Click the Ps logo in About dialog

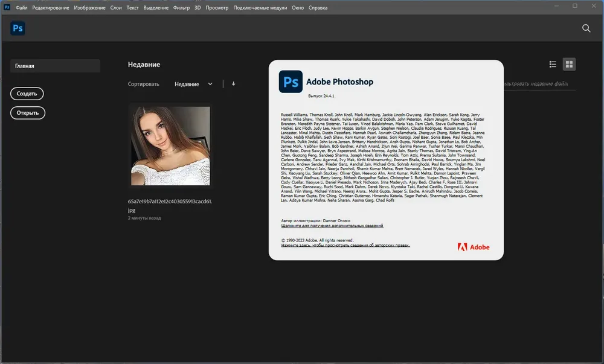pos(291,81)
